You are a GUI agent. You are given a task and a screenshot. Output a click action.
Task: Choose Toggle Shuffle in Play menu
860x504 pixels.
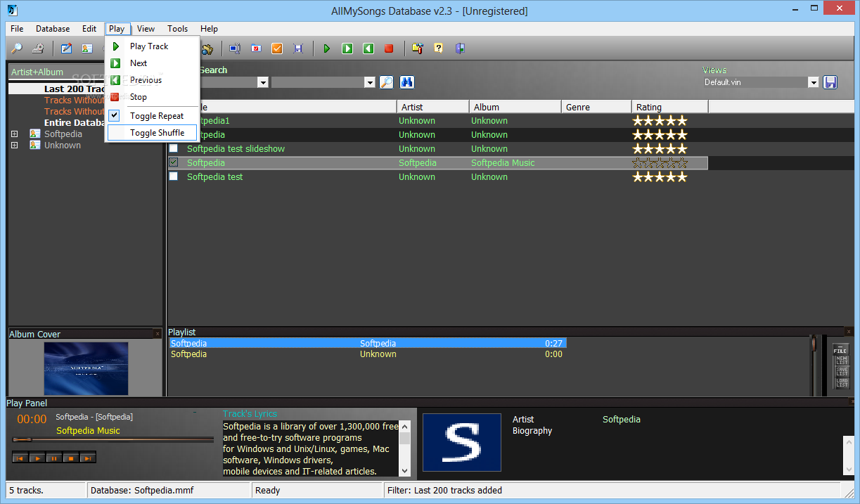(x=152, y=133)
